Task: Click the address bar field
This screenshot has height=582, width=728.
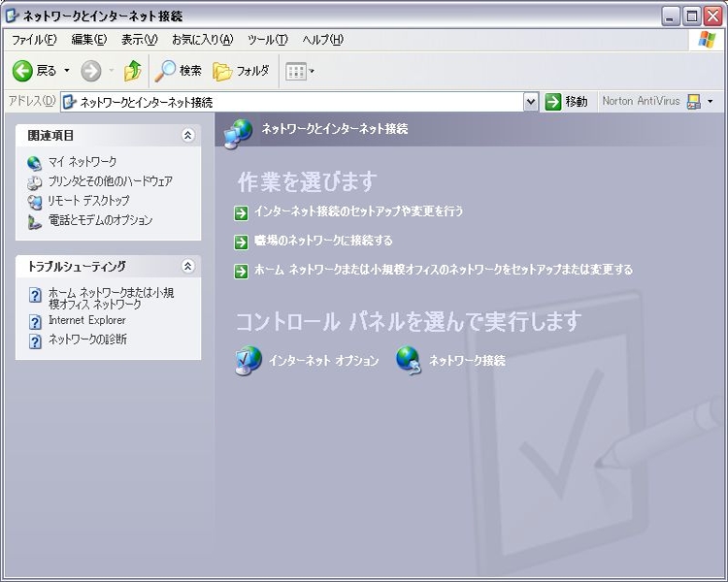Action: coord(299,102)
